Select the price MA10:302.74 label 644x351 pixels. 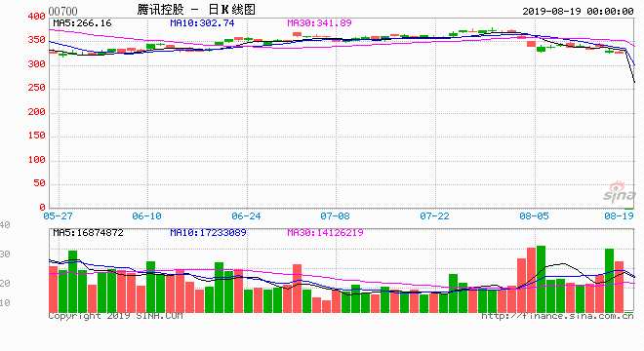[202, 23]
